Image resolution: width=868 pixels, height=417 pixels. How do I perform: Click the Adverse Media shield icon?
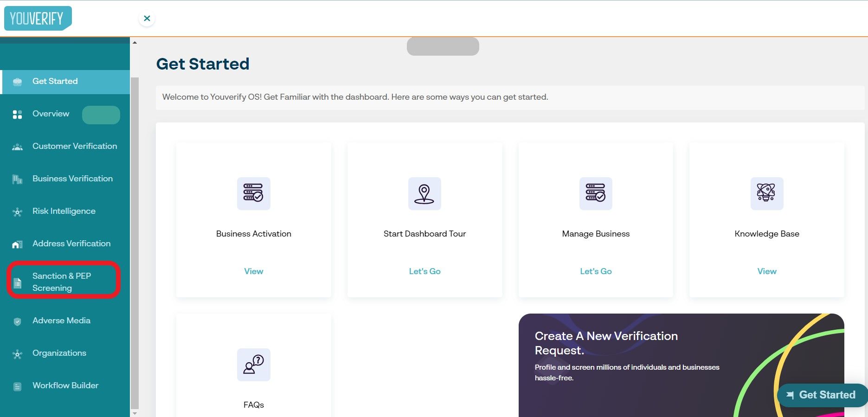[18, 321]
